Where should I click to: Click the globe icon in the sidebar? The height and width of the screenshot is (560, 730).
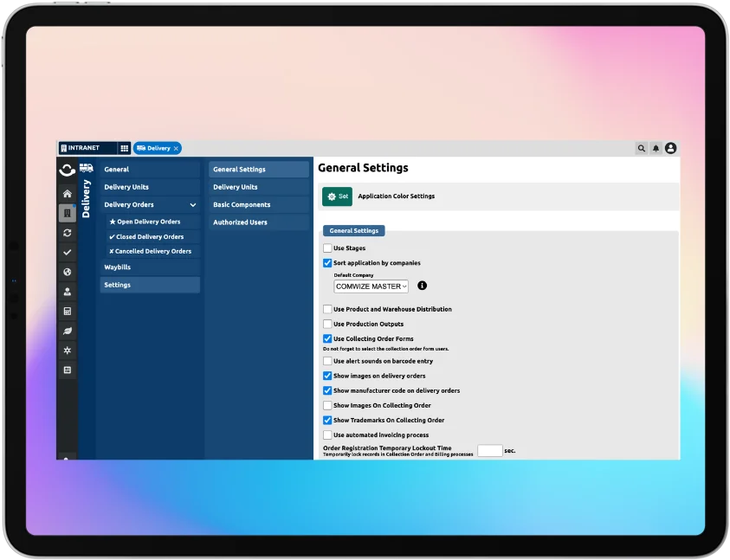click(68, 272)
